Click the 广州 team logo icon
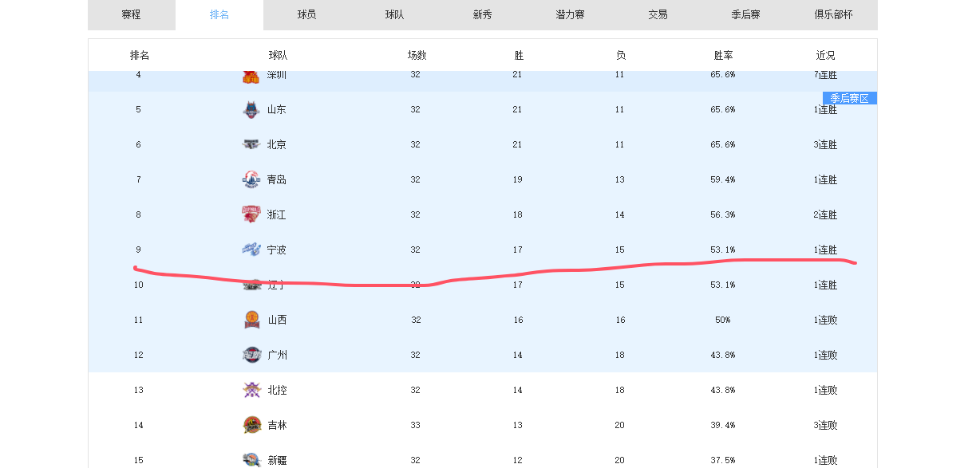 tap(251, 355)
